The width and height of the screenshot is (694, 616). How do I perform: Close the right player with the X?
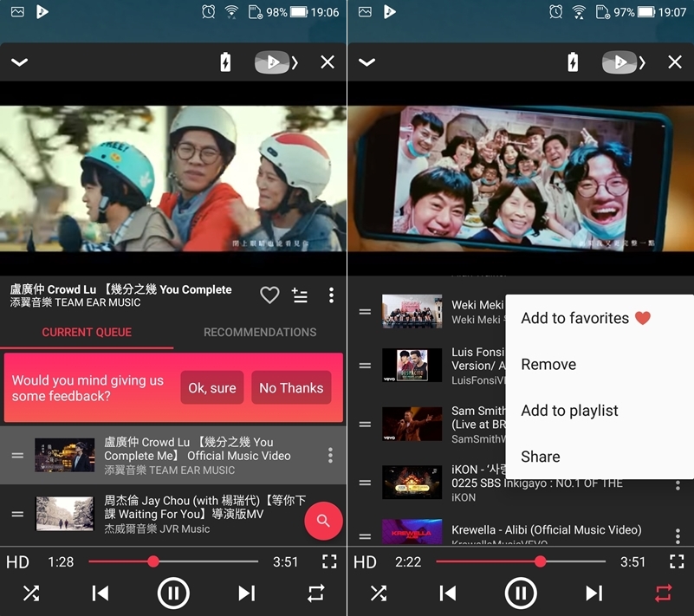coord(675,62)
